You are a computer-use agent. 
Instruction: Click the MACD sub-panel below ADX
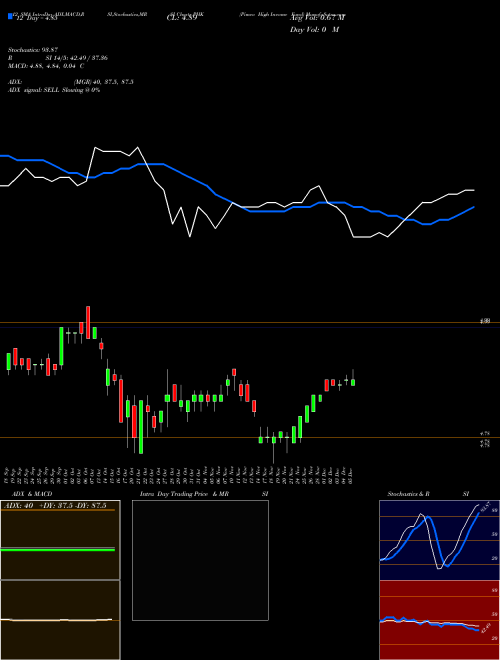tap(60, 620)
